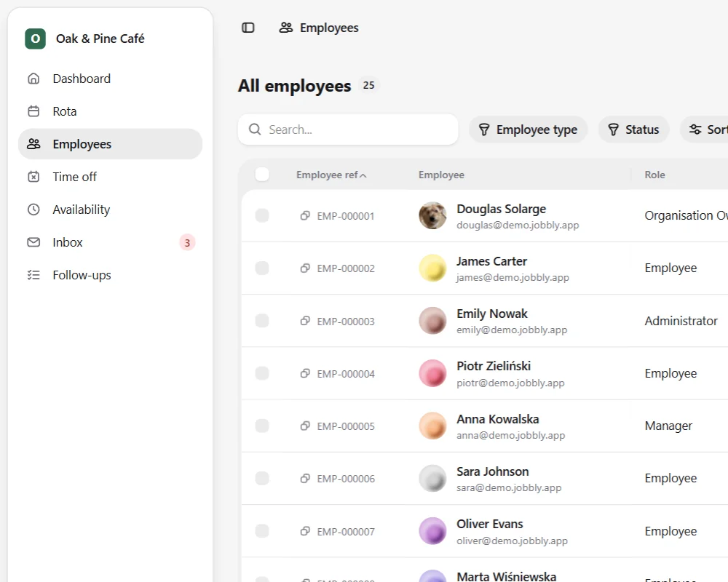Screen dimensions: 728x582
Task: Open the Time off page
Action: click(x=110, y=177)
